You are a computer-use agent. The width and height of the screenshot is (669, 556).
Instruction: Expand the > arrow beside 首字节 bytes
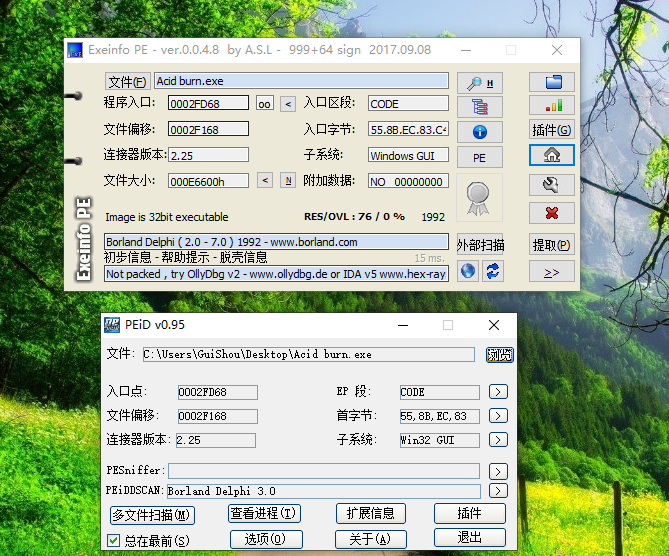click(x=498, y=416)
